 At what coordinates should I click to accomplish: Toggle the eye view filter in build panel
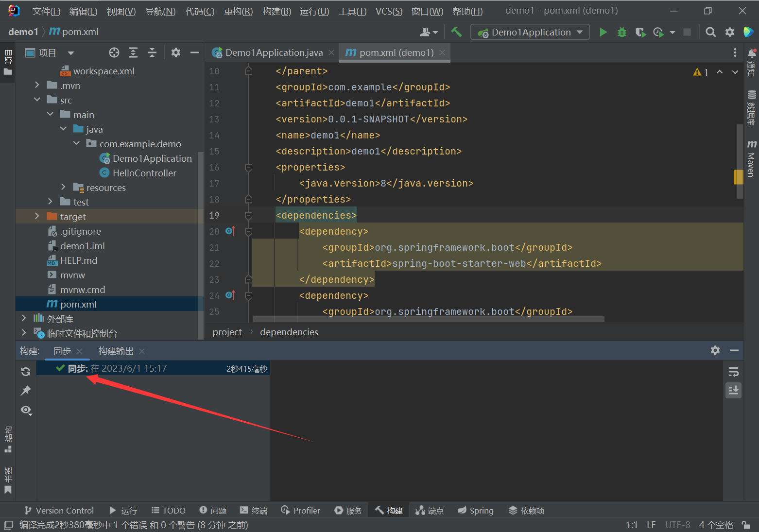[26, 410]
